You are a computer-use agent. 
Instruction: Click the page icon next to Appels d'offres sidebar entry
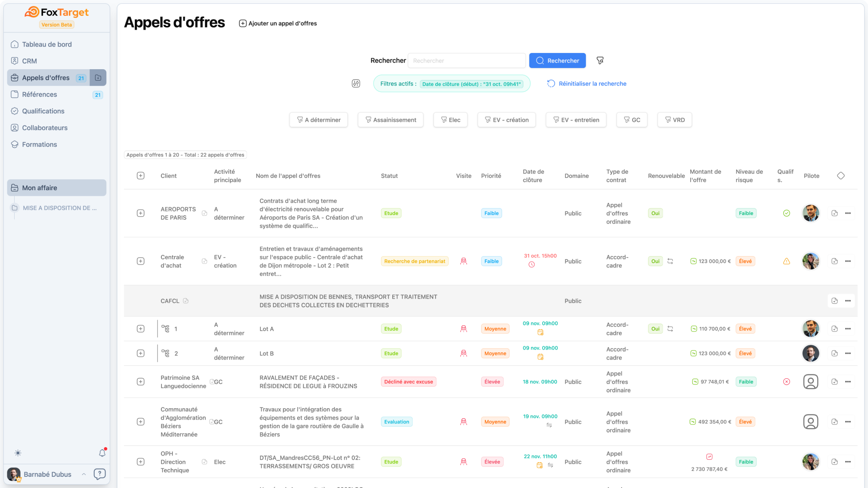coord(98,78)
